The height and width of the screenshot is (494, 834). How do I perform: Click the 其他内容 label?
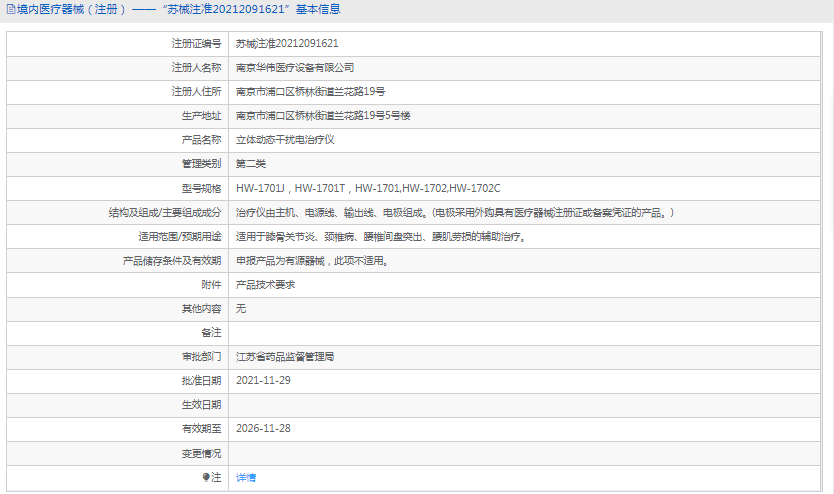[201, 308]
